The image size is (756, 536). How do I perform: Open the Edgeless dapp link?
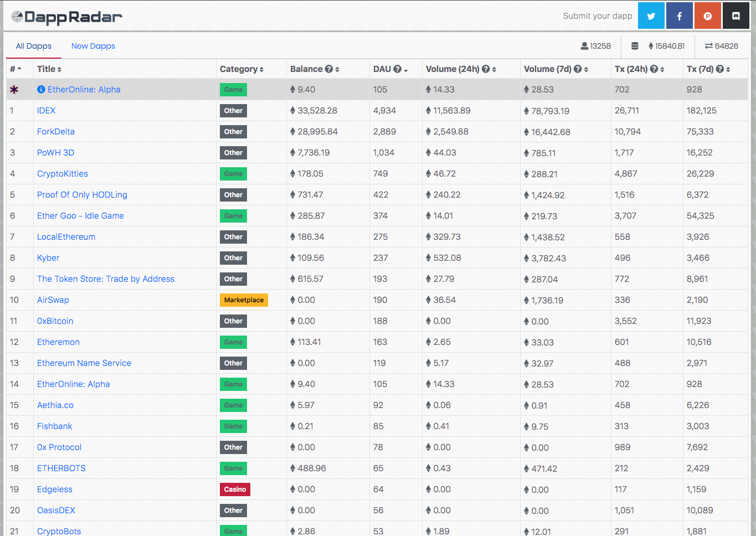[55, 489]
